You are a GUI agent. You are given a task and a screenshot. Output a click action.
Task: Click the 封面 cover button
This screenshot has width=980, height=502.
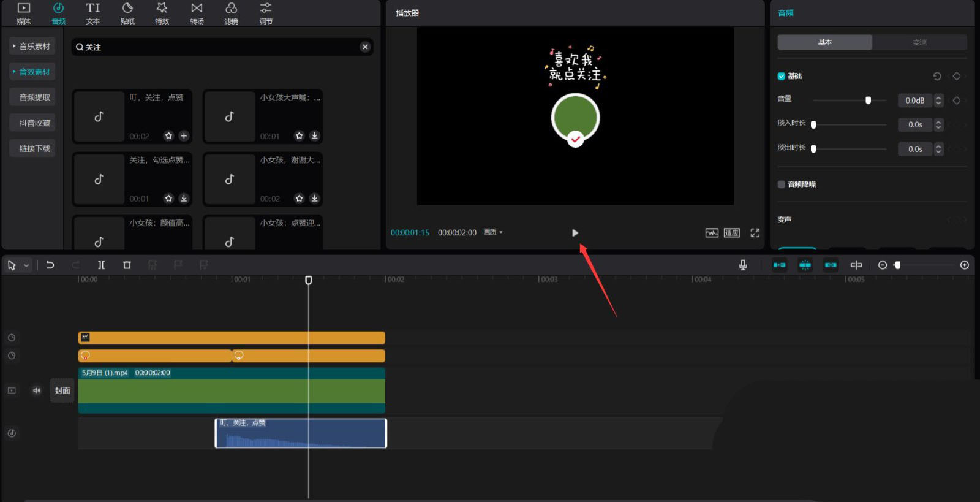coord(62,390)
